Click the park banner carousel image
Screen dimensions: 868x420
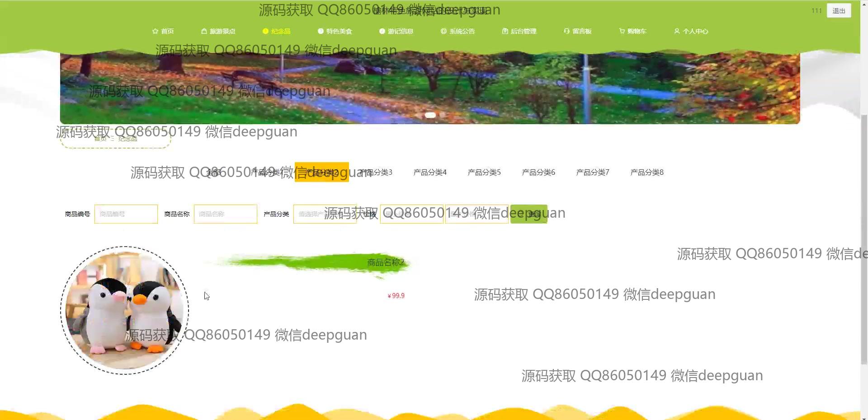tap(430, 88)
